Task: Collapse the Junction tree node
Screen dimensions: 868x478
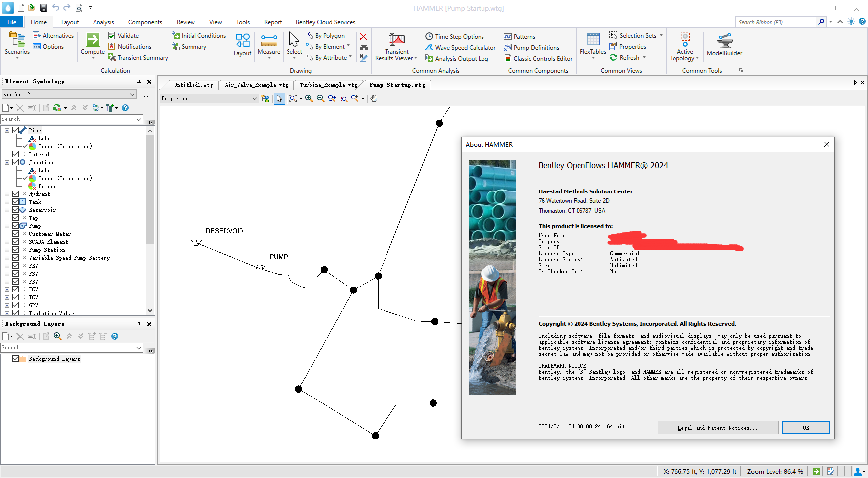Action: [x=7, y=162]
